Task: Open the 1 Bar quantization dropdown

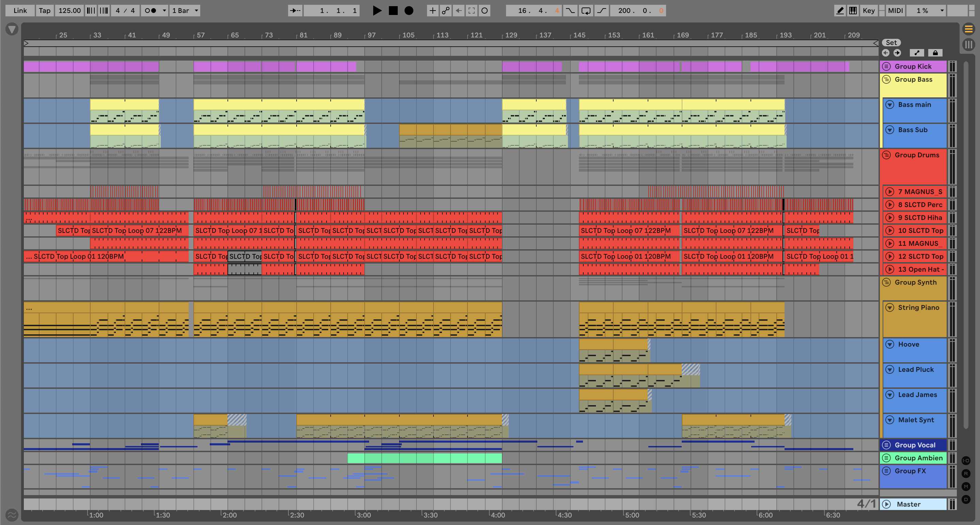Action: [x=185, y=11]
